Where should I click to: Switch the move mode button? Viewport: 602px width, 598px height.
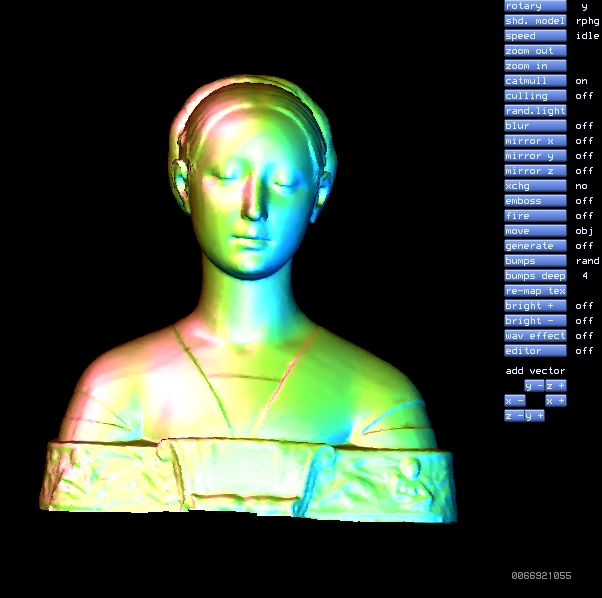(x=535, y=231)
